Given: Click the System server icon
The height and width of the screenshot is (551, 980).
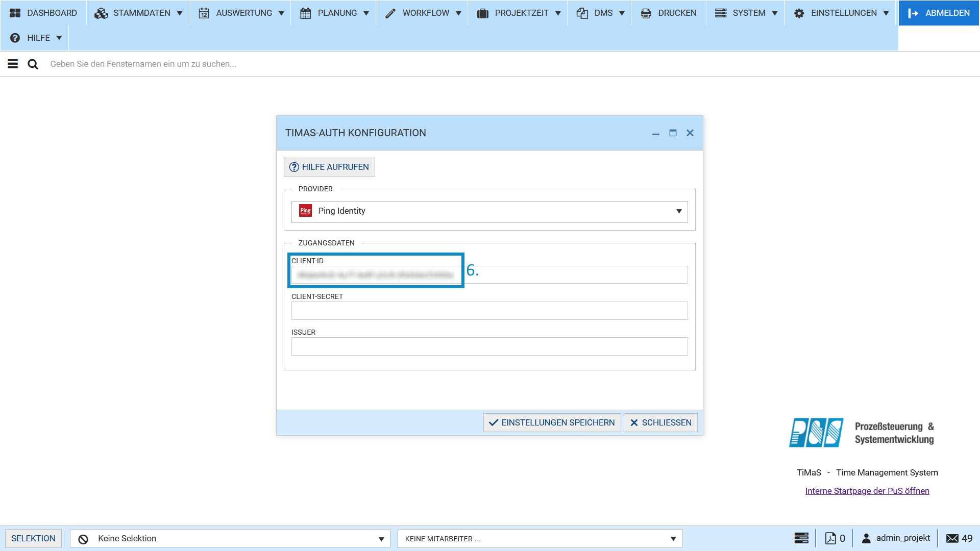Looking at the screenshot, I should pyautogui.click(x=721, y=13).
